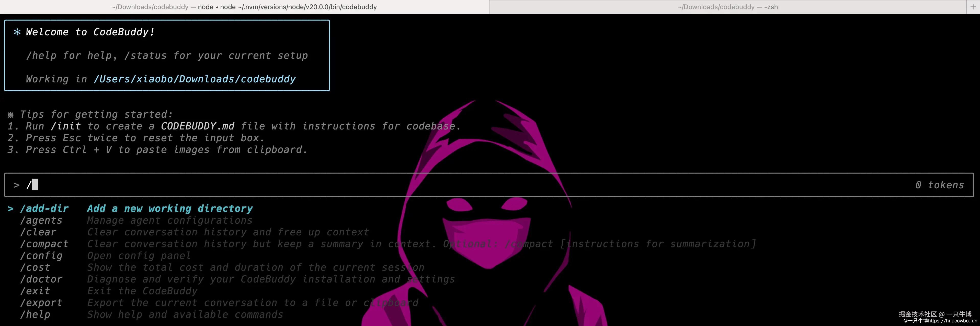The width and height of the screenshot is (980, 326).
Task: Select the /add-dir command entry
Action: click(44, 209)
